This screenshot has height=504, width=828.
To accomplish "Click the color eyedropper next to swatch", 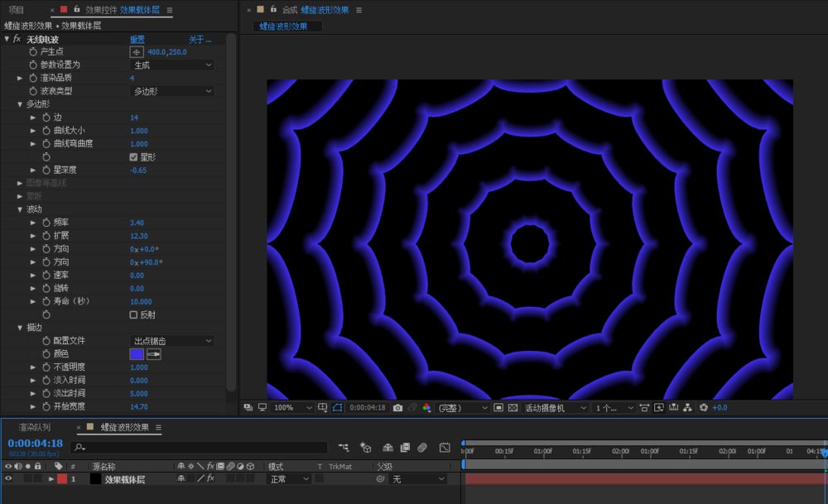I will [x=154, y=354].
